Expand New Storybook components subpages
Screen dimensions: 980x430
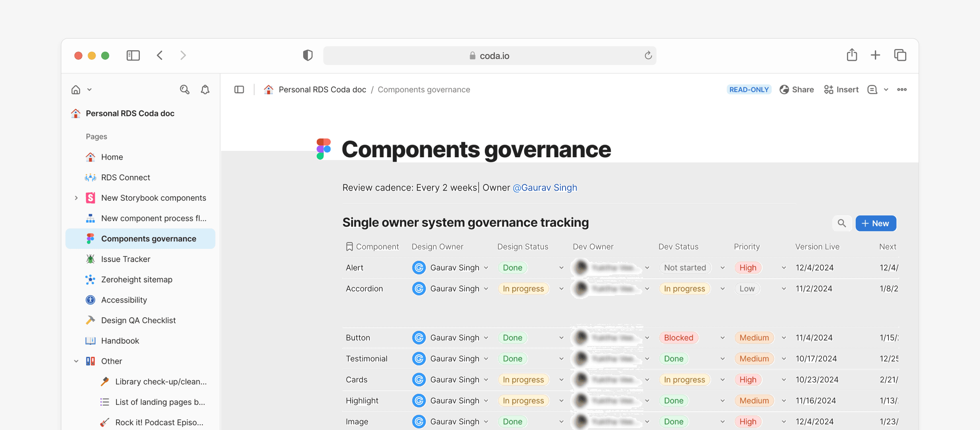click(76, 198)
